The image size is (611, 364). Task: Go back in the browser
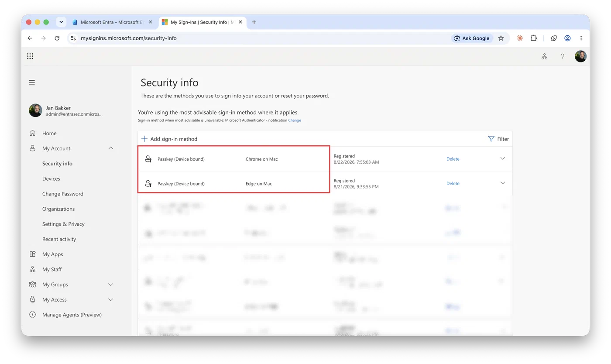click(x=30, y=38)
